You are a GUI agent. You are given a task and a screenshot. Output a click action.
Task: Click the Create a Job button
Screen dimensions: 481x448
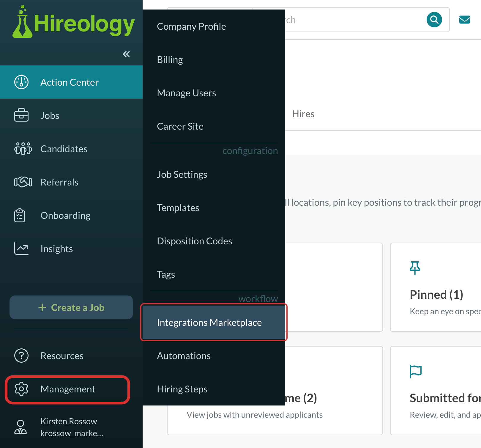[x=71, y=307]
